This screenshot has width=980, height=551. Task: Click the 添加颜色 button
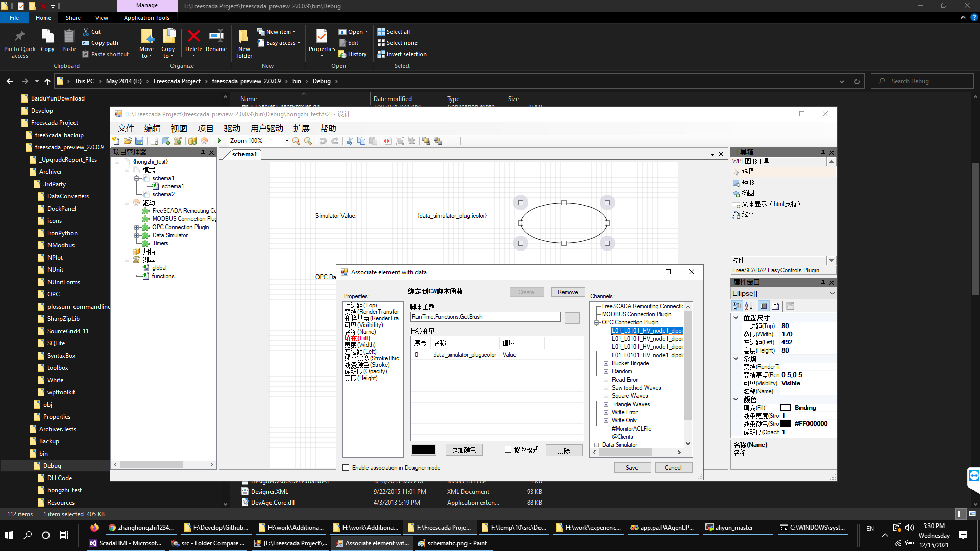pos(463,450)
